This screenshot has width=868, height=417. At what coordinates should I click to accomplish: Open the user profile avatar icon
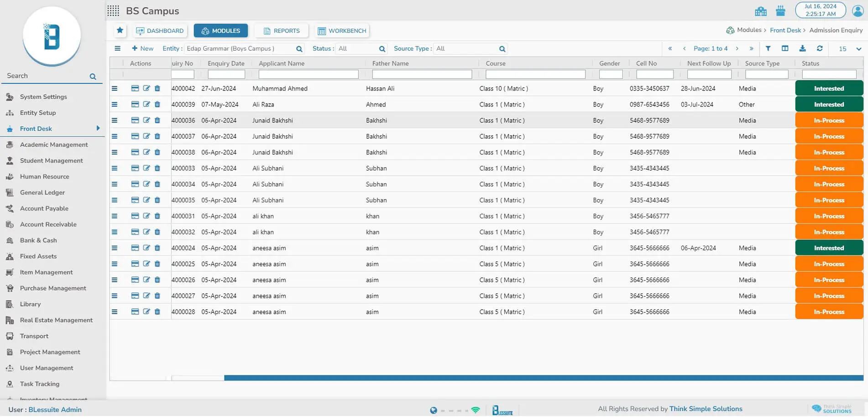(x=858, y=11)
